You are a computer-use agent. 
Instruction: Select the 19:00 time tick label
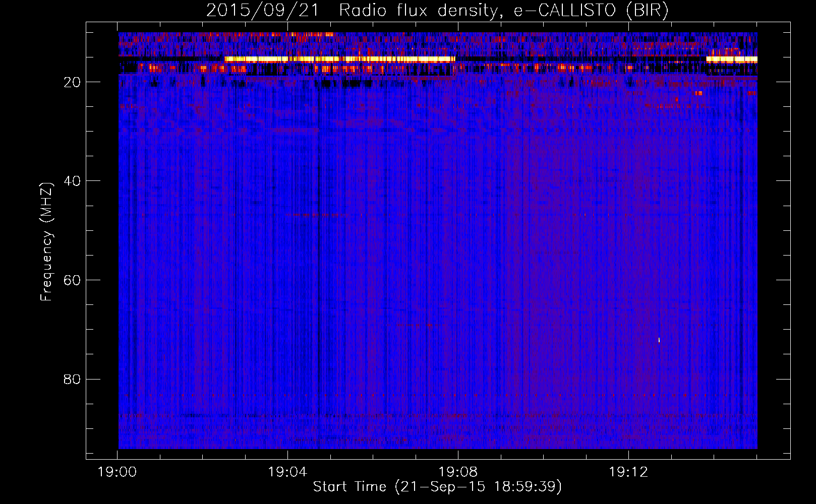pos(118,472)
